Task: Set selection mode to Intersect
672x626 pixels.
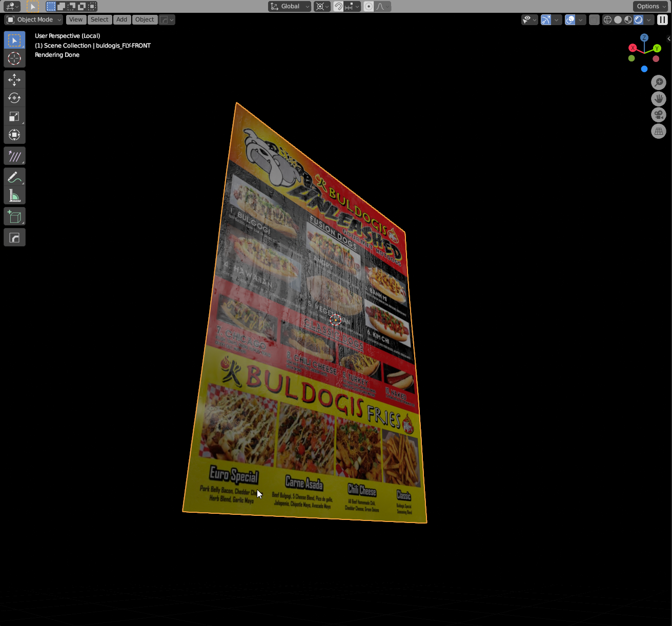Action: [x=92, y=7]
